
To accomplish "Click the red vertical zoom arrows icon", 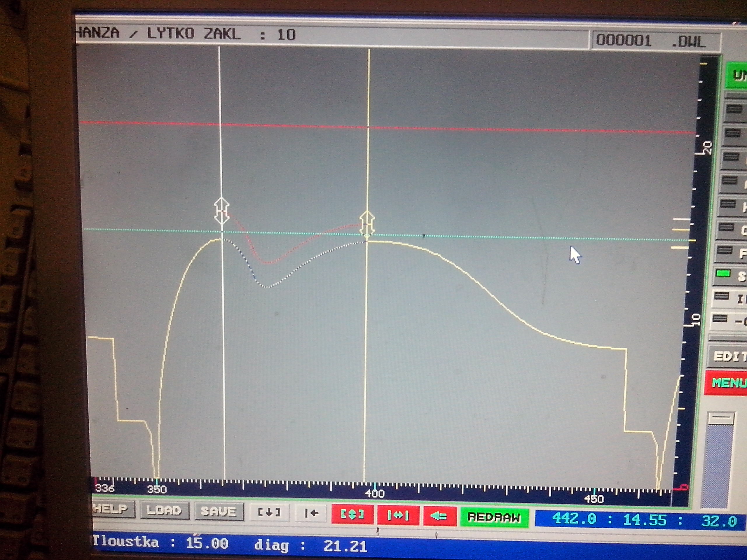I will point(352,514).
